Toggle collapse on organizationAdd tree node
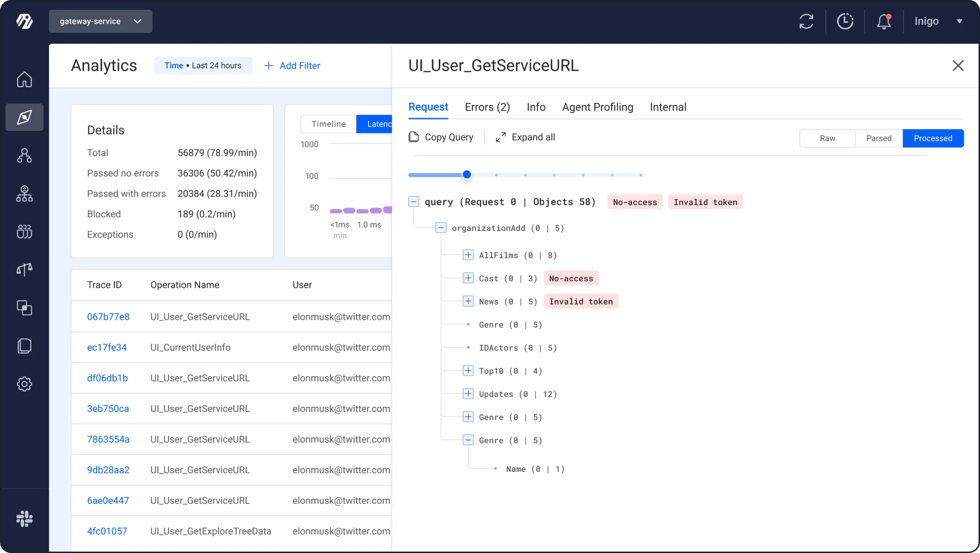 [x=441, y=228]
